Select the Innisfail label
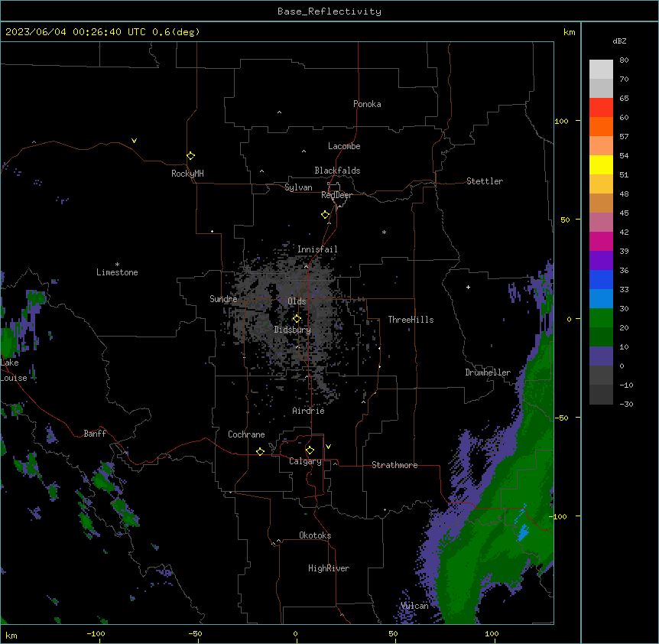Viewport: 659px width, 644px height. [x=317, y=249]
